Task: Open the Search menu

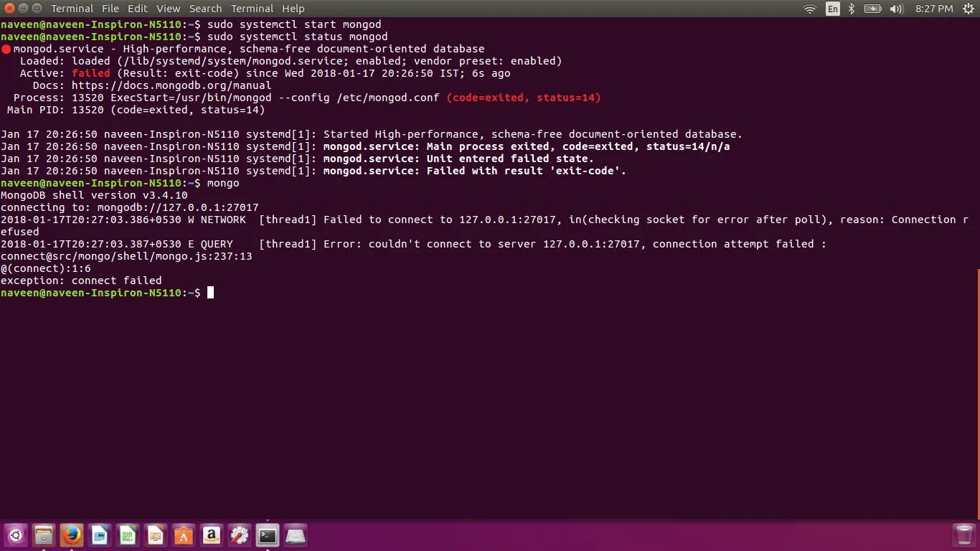Action: [x=205, y=9]
